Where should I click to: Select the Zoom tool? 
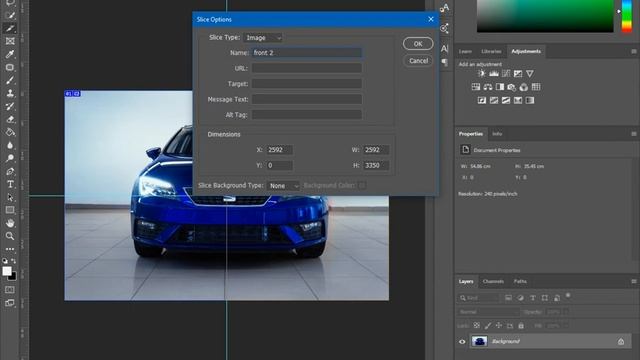pyautogui.click(x=10, y=236)
